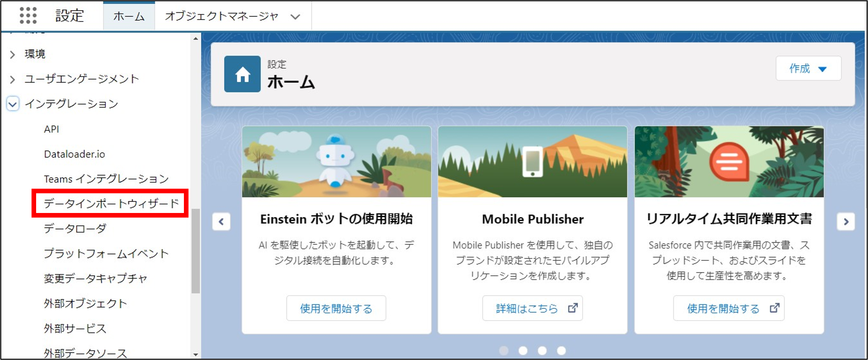Switch to the ホーム tab
868x360 pixels.
pos(129,15)
